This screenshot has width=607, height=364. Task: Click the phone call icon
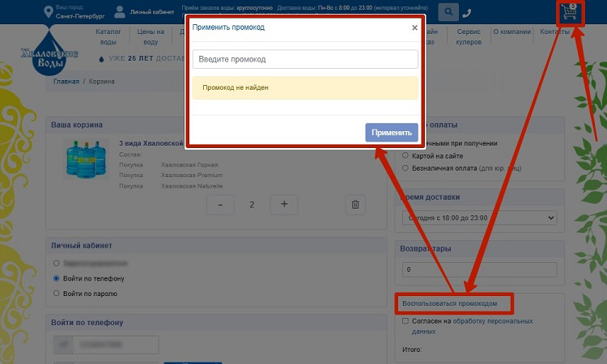(x=467, y=13)
